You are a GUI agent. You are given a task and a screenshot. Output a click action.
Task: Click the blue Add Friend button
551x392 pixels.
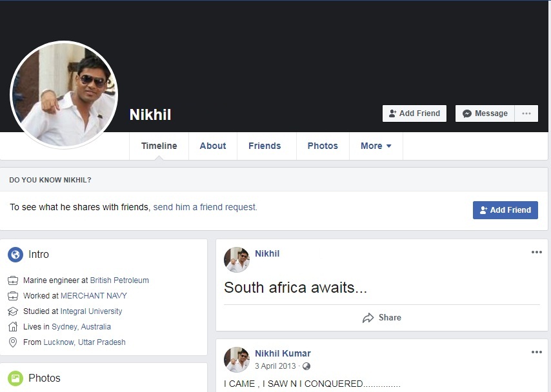pos(505,210)
